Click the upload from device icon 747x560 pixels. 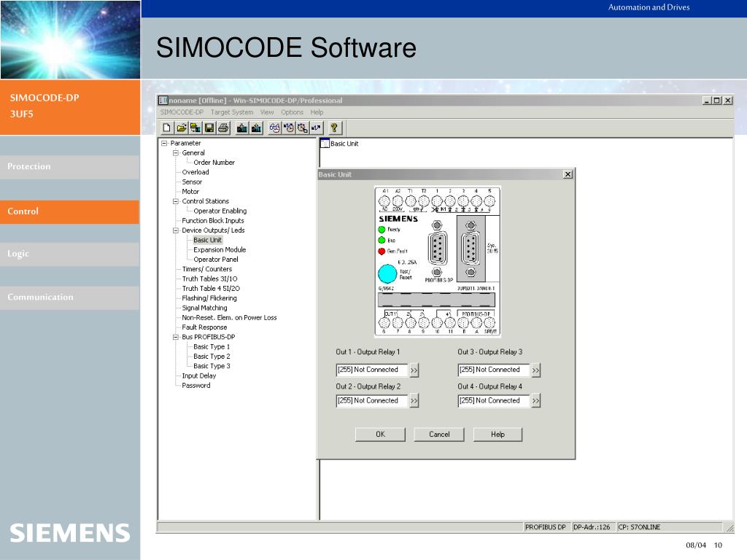[x=256, y=128]
